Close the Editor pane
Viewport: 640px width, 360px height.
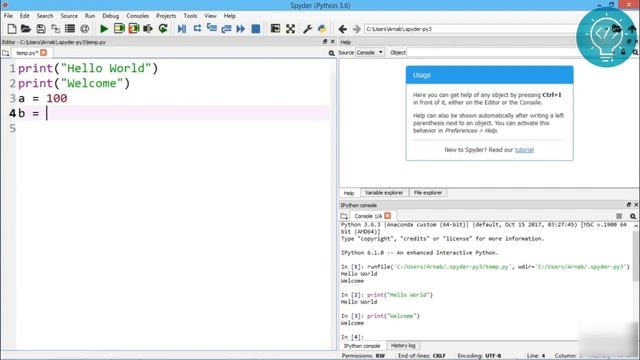[x=333, y=42]
